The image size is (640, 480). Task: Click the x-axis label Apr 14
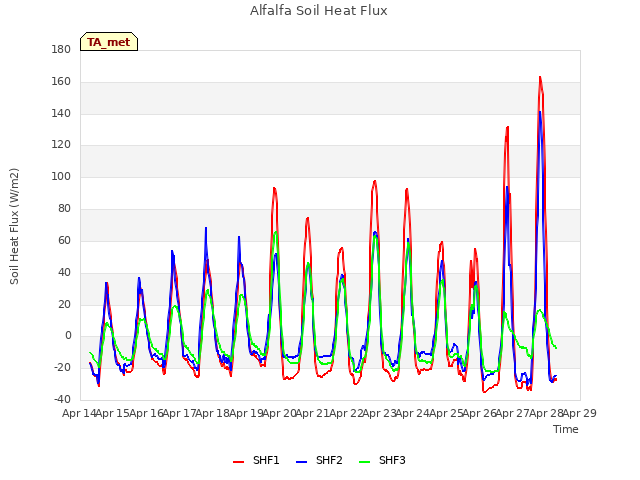[79, 413]
